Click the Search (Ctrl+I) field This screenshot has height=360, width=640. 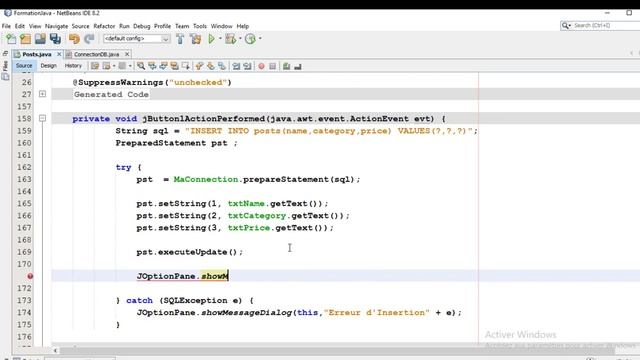(x=606, y=26)
